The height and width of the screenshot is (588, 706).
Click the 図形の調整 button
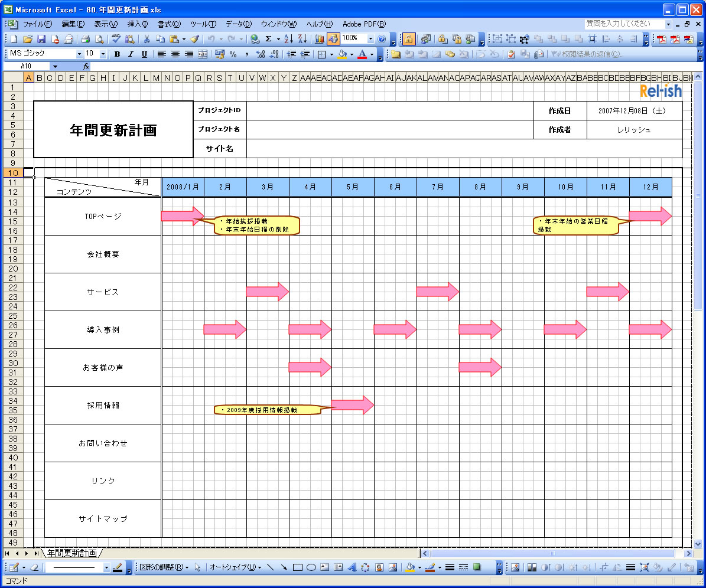163,567
